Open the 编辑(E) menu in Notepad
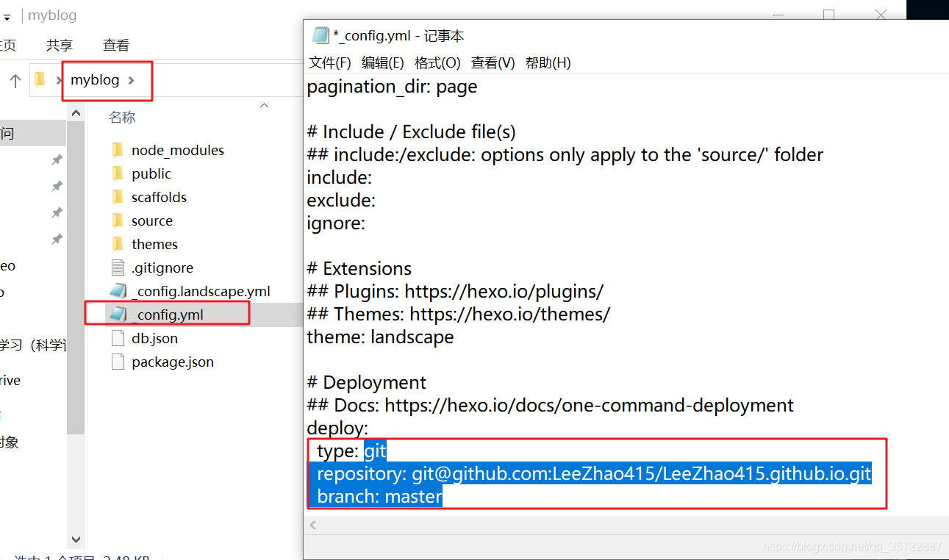 coord(382,62)
